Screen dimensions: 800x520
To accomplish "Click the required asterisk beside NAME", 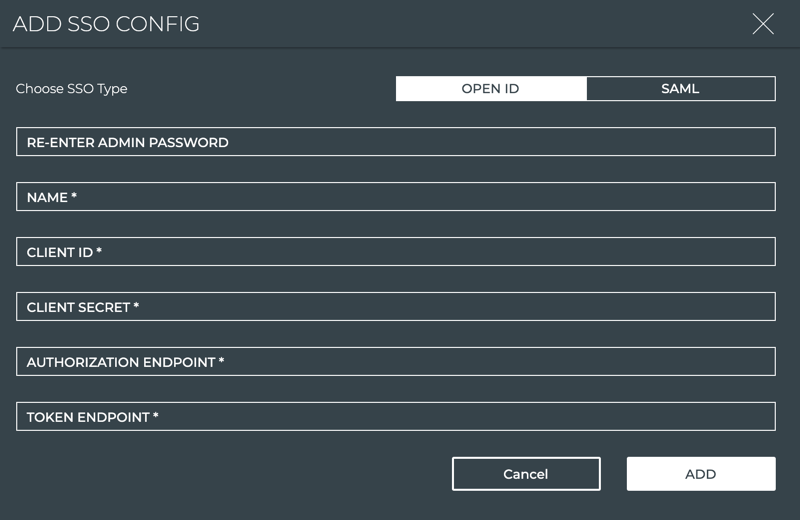I will pos(74,197).
